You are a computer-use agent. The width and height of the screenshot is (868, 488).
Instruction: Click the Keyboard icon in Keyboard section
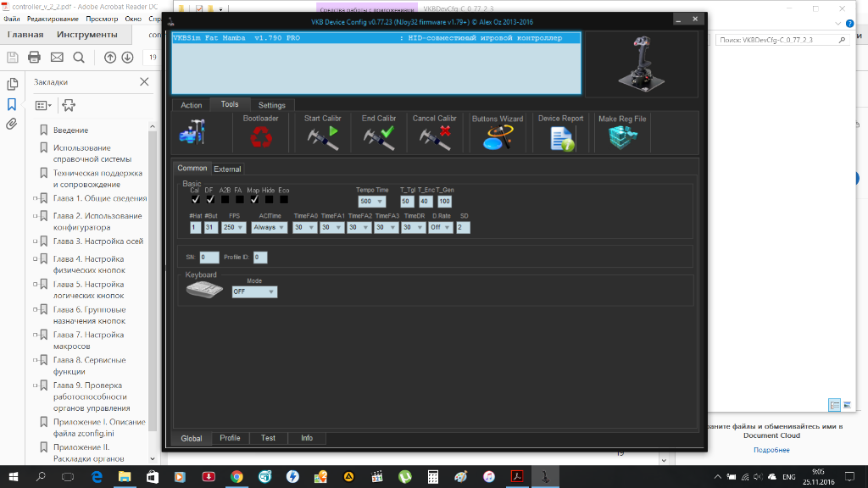[x=204, y=290]
